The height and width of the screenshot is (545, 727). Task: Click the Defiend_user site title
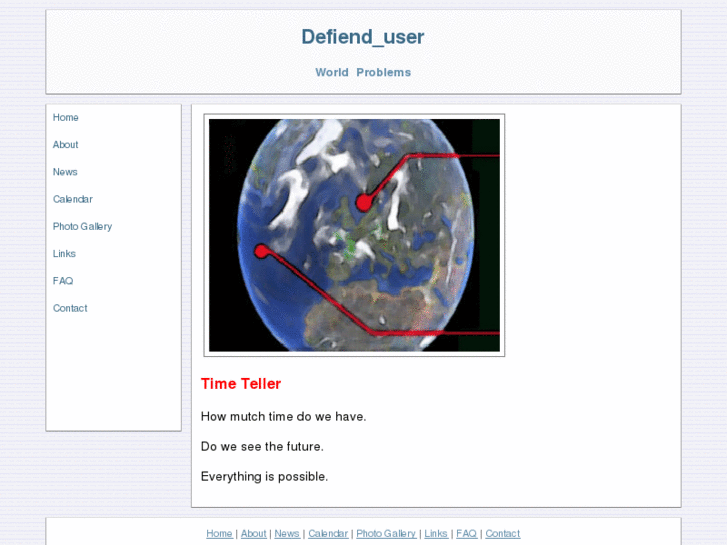click(363, 37)
